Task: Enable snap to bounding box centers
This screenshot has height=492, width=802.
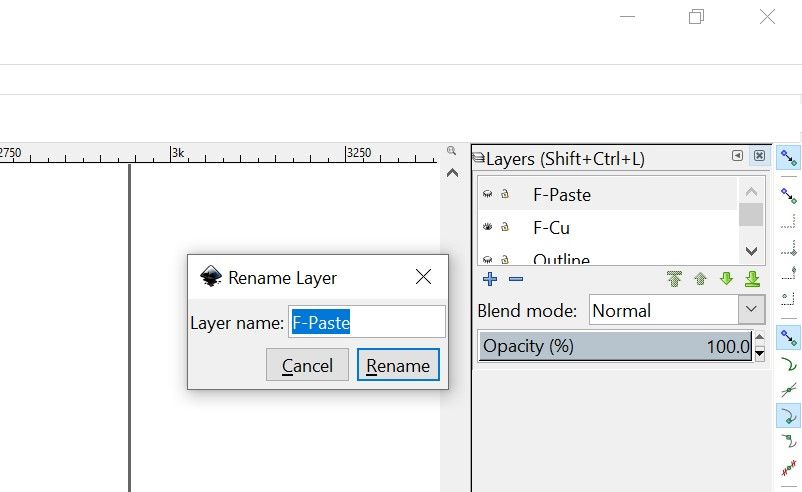Action: [x=788, y=298]
